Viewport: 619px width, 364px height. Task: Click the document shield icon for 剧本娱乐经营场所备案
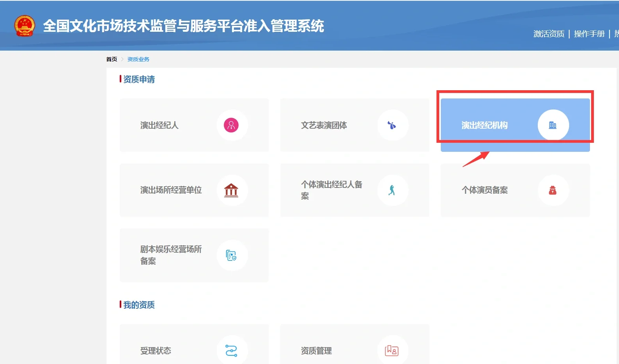[x=231, y=255]
